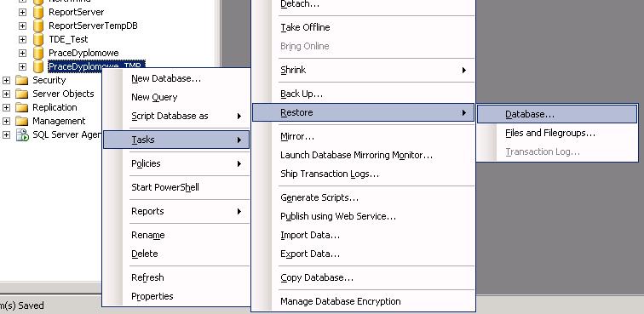The height and width of the screenshot is (314, 644).
Task: Select the TDE_Test tree item
Action: (68, 39)
